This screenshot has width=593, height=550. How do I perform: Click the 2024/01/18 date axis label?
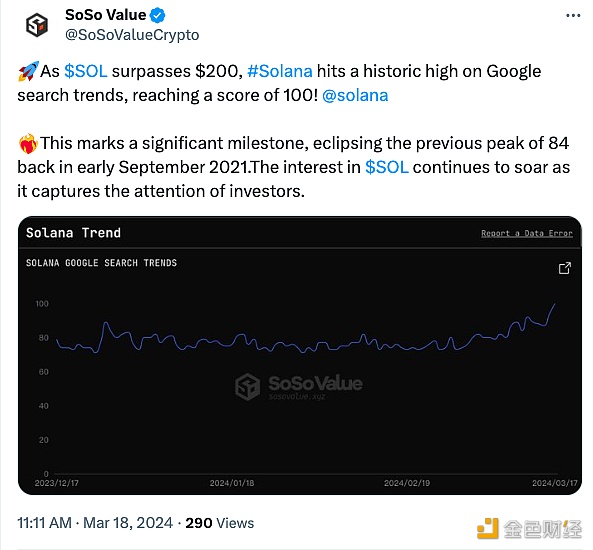232,483
